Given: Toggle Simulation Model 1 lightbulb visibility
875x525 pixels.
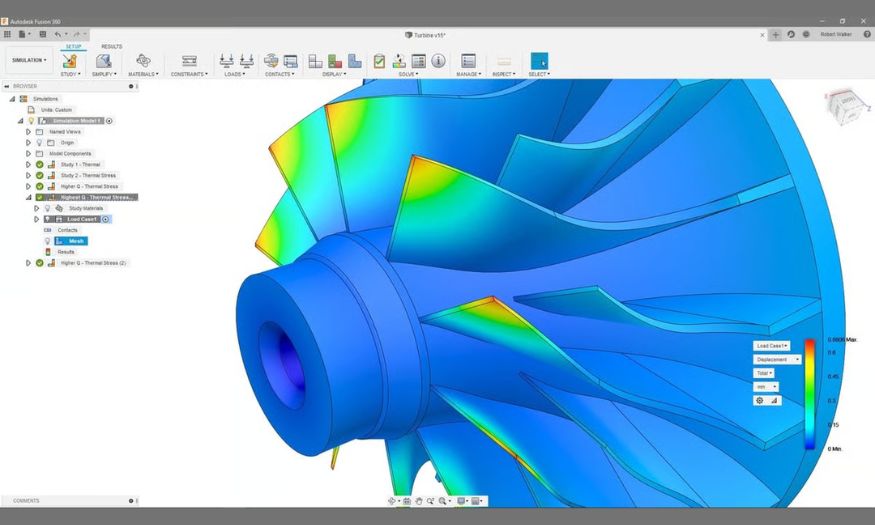Looking at the screenshot, I should click(x=31, y=121).
